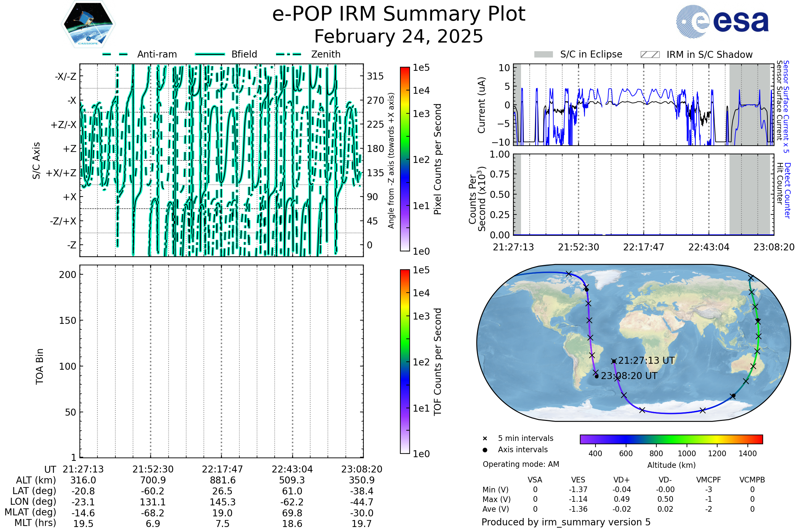Click the VMCPF column header
The image size is (798, 532).
pyautogui.click(x=709, y=480)
